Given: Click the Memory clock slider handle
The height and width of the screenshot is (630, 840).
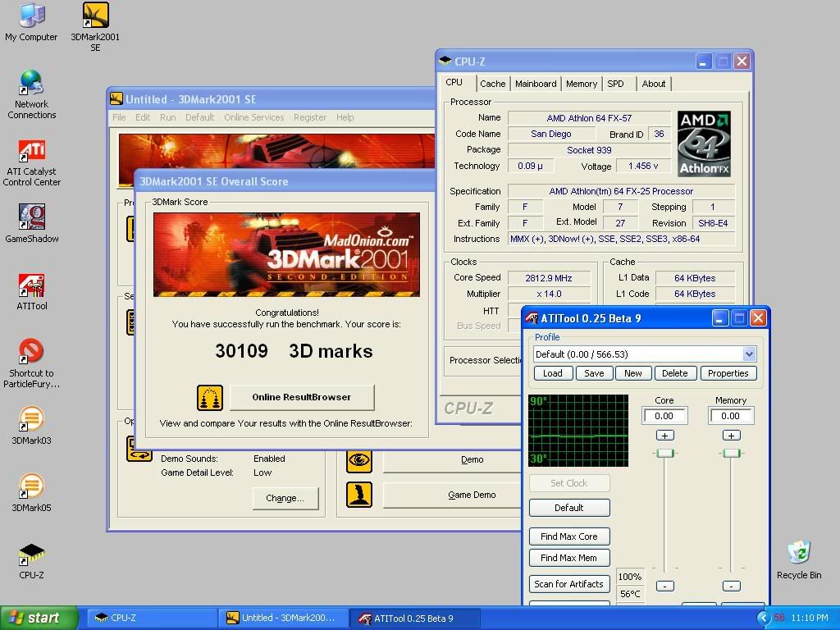Looking at the screenshot, I should pyautogui.click(x=731, y=454).
